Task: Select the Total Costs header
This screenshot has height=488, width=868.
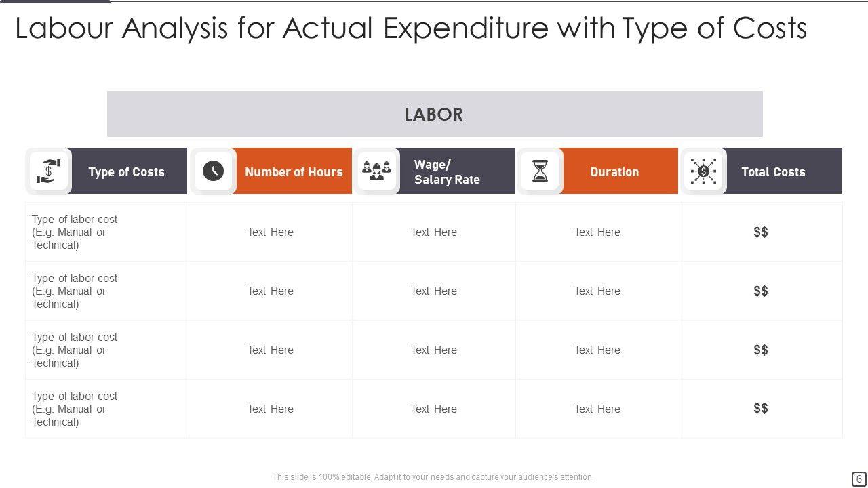Action: 773,172
